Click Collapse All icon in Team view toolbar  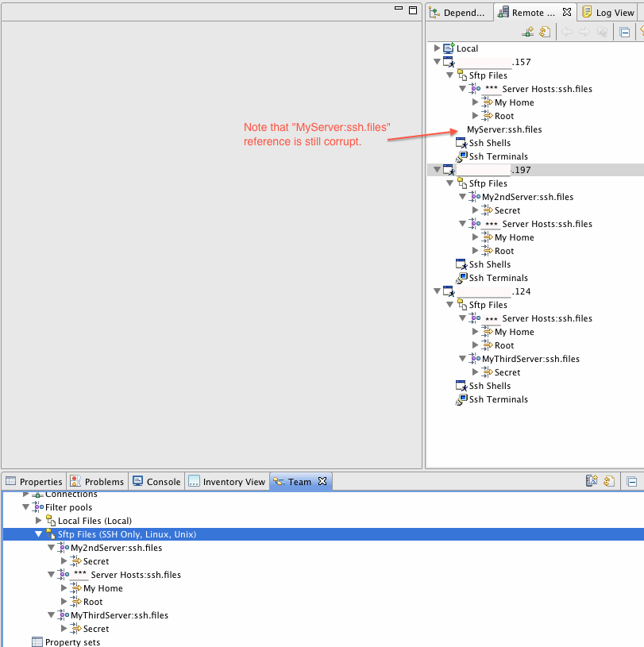(631, 481)
